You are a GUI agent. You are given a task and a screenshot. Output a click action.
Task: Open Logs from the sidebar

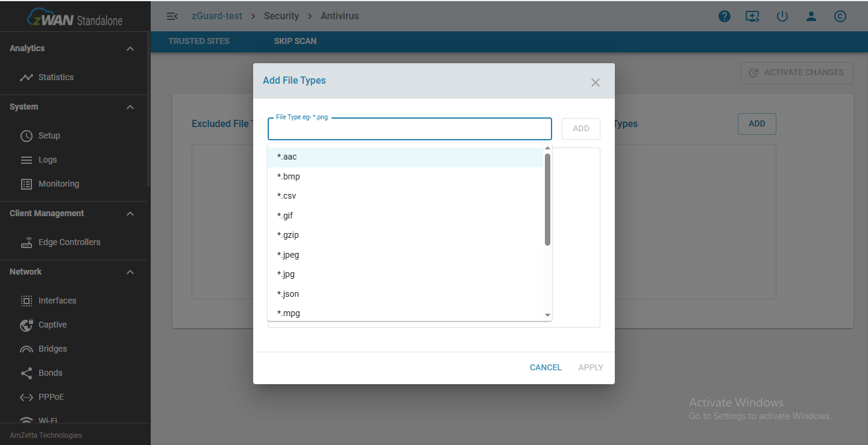(x=27, y=159)
